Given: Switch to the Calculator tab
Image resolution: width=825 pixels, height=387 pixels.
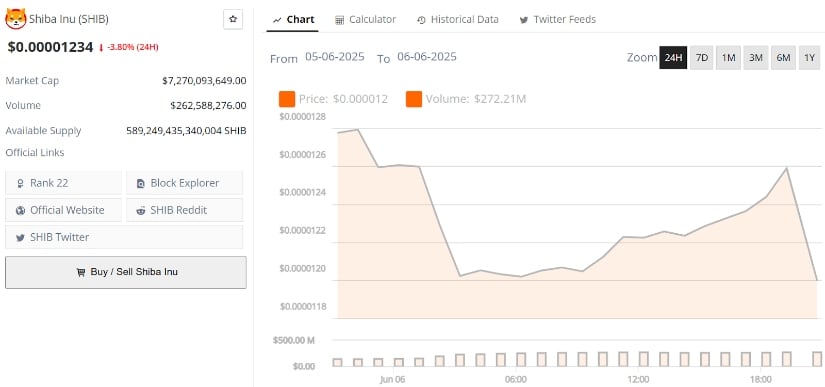Looking at the screenshot, I should (365, 19).
